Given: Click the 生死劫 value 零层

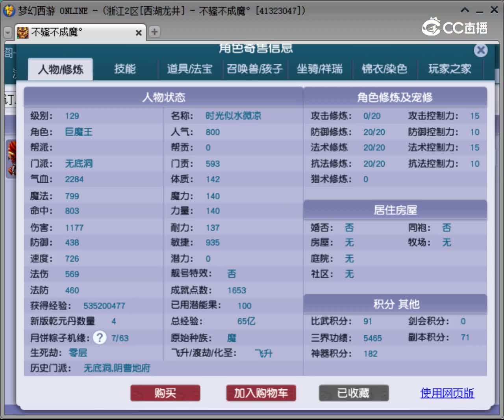Looking at the screenshot, I should click(x=78, y=353).
